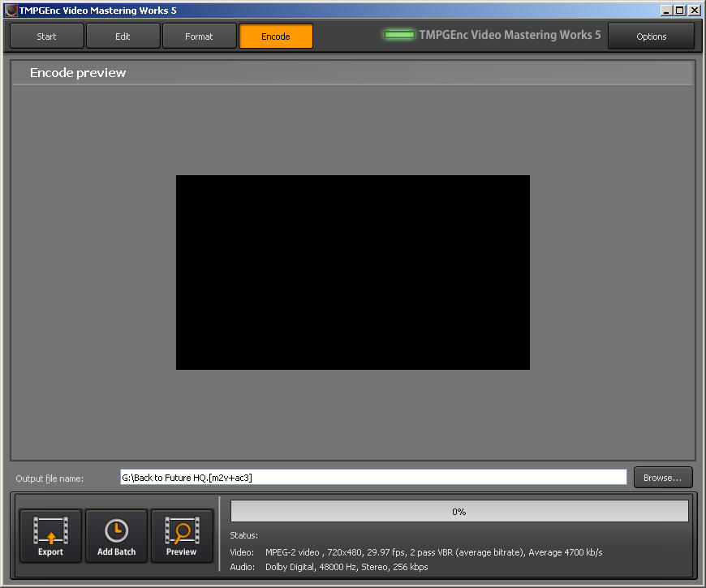Click inside the Output file name field
This screenshot has width=706, height=588.
click(373, 478)
